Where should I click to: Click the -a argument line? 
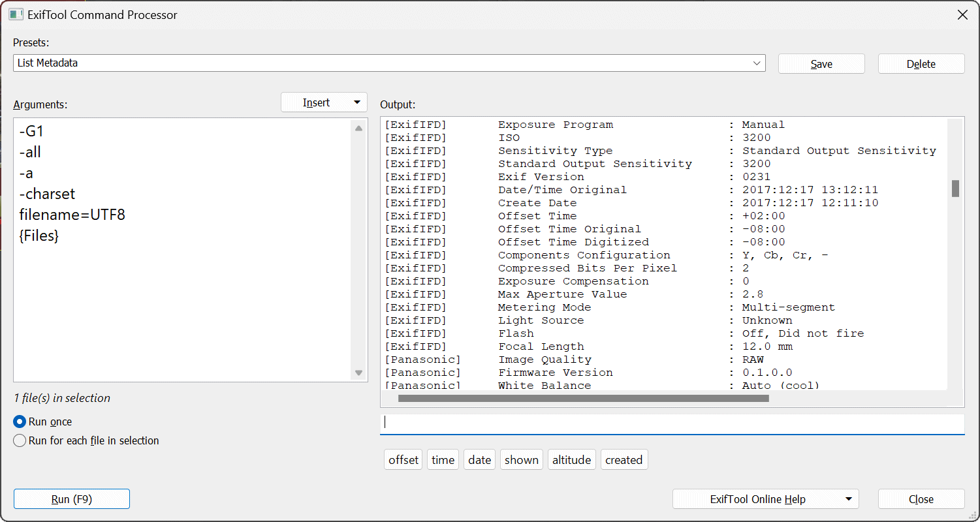[26, 173]
